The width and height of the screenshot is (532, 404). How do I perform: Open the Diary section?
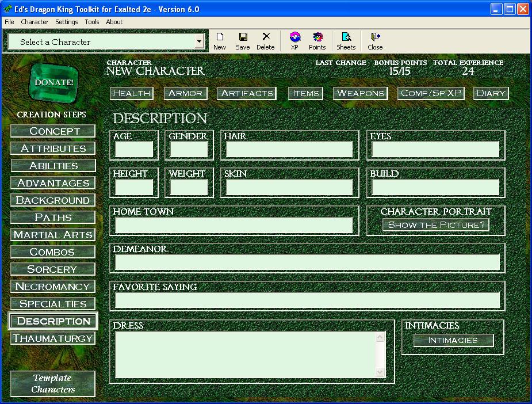click(491, 93)
